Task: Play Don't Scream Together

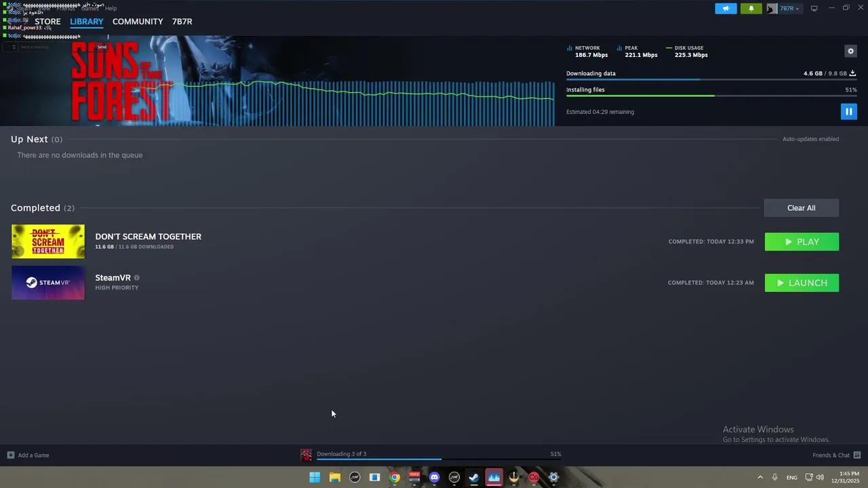Action: tap(802, 242)
